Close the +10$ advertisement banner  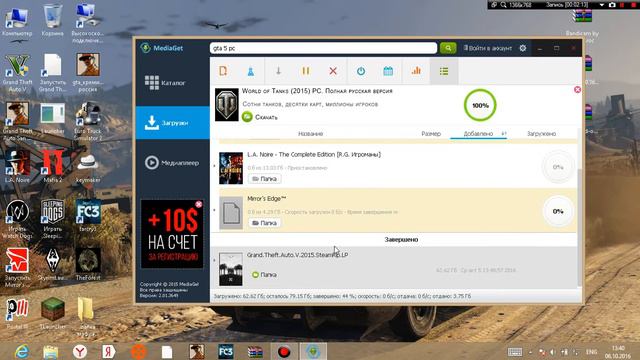click(x=199, y=204)
